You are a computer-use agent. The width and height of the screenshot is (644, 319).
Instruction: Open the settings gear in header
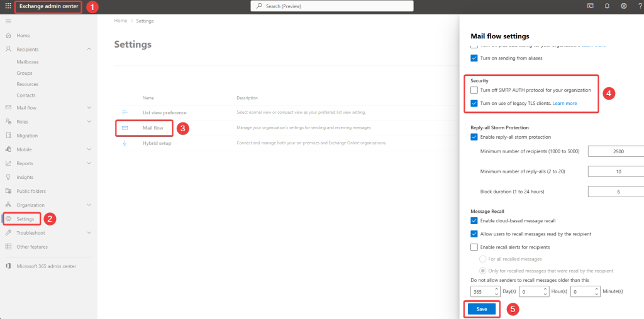tap(623, 6)
